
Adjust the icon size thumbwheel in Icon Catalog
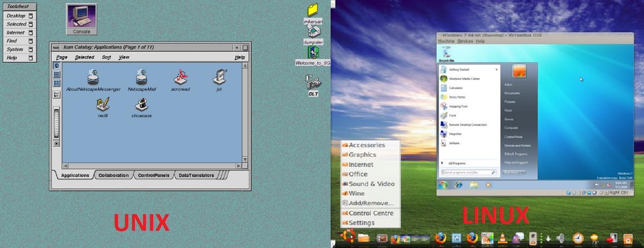click(57, 123)
